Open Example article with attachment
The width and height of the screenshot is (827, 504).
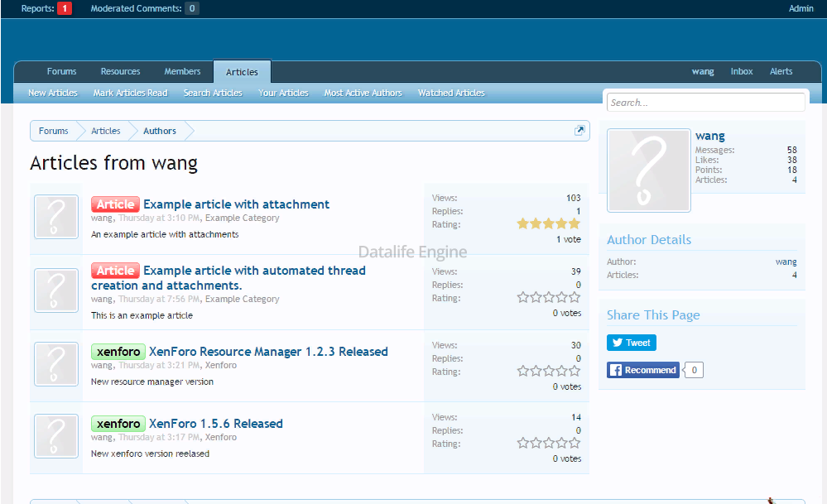tap(236, 204)
